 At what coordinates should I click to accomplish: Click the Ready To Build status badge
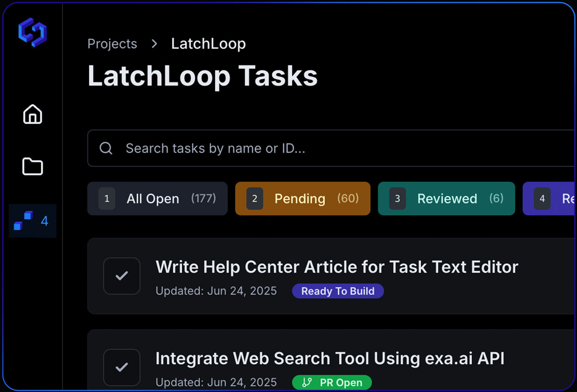tap(338, 291)
